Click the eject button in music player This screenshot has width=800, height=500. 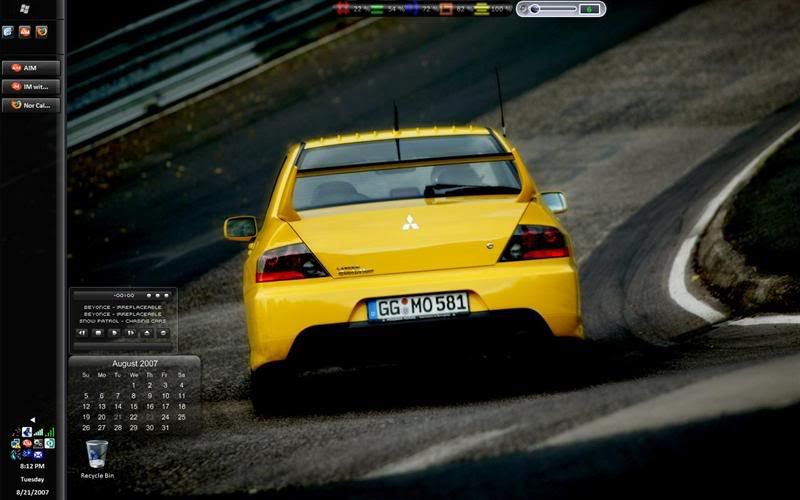click(x=147, y=333)
